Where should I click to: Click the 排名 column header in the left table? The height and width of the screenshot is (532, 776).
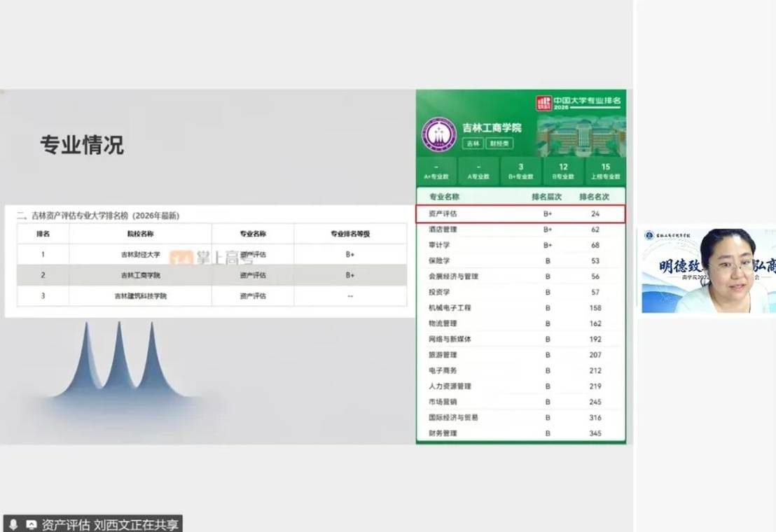point(43,234)
